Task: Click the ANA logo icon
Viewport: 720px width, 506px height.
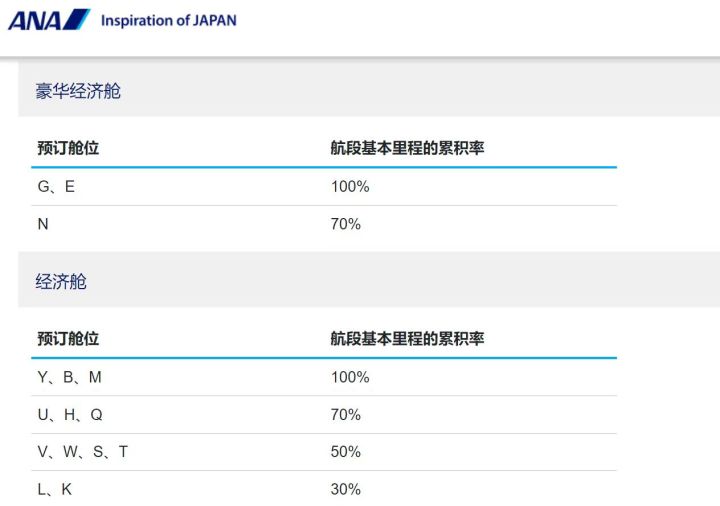Action: [x=49, y=20]
